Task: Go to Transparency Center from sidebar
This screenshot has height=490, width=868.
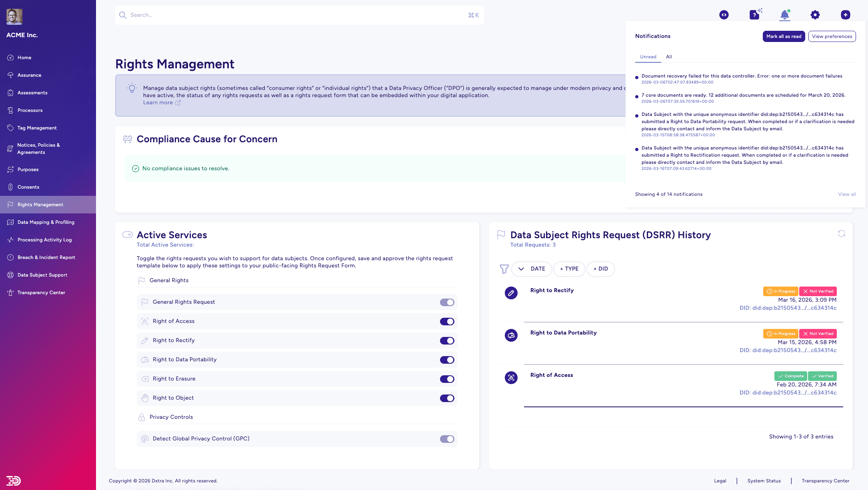Action: coord(41,292)
